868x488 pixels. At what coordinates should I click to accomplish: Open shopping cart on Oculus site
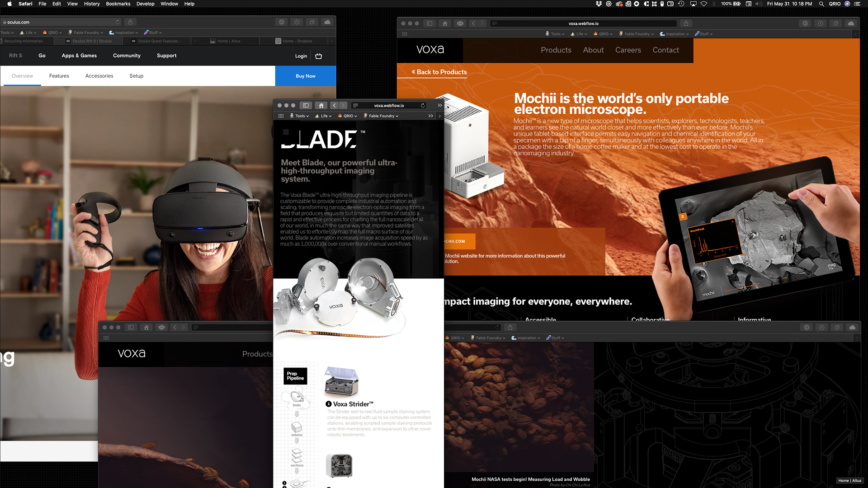click(319, 56)
